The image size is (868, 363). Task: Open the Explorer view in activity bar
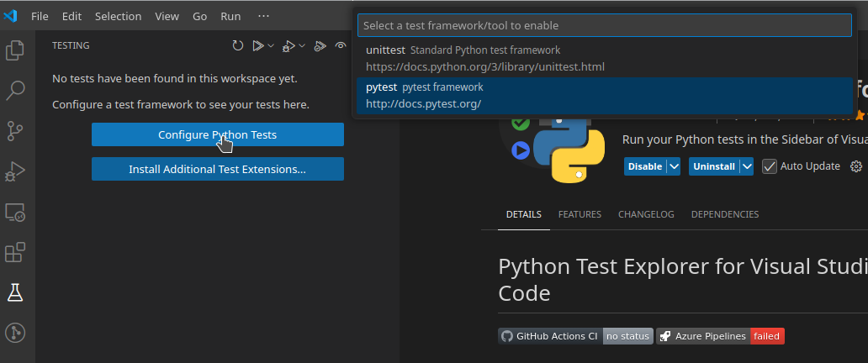(x=15, y=50)
